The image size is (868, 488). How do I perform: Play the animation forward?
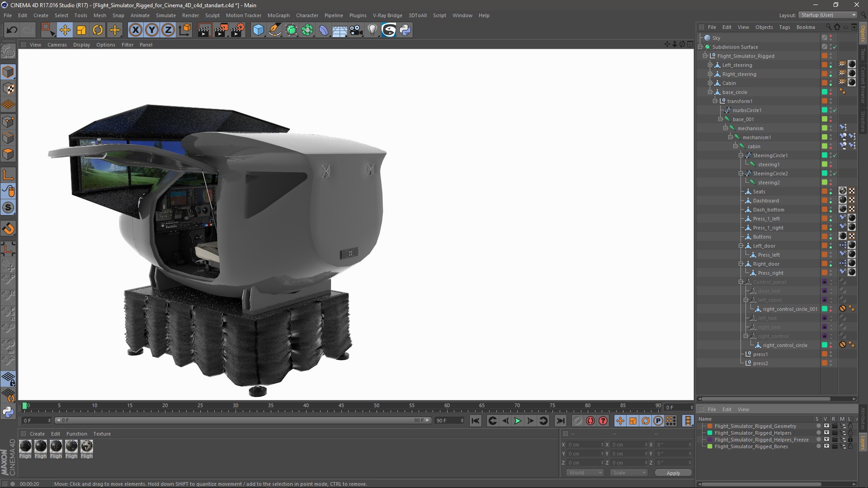point(518,421)
